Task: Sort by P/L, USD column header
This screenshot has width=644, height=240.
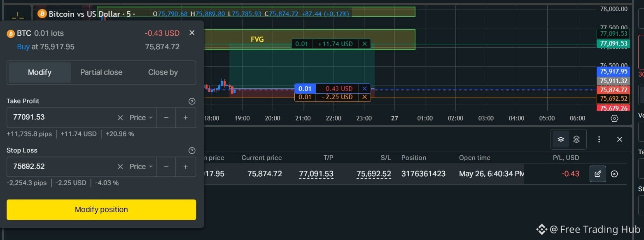Action: pos(566,158)
